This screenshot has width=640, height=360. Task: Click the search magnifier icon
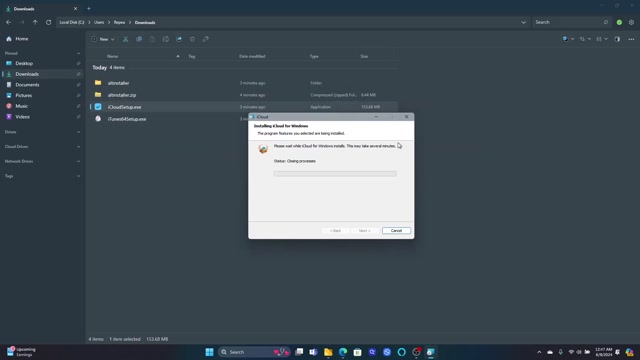(606, 22)
